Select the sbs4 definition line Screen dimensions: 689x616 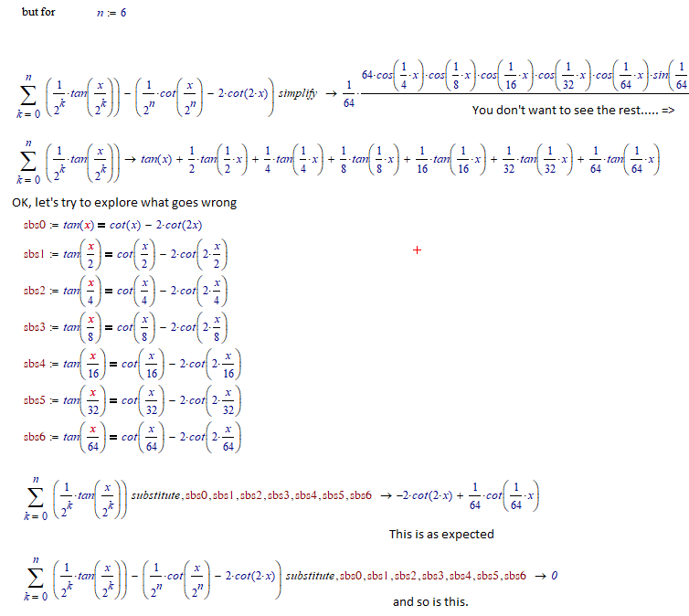tap(132, 364)
